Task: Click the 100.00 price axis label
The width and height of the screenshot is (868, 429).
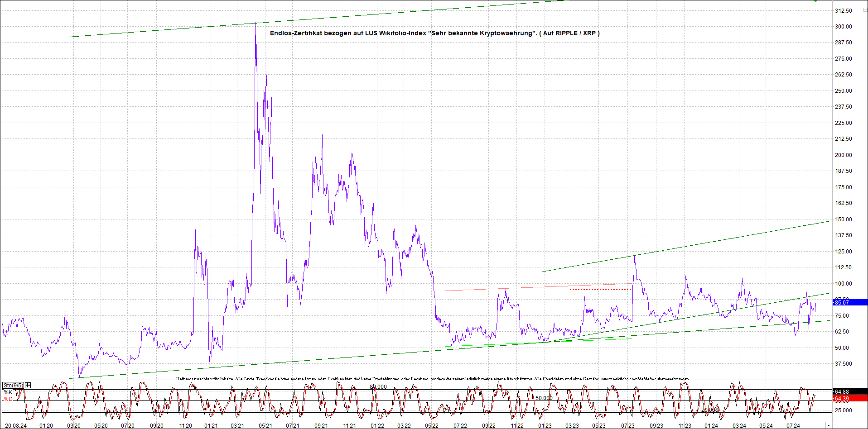Action: pyautogui.click(x=843, y=284)
